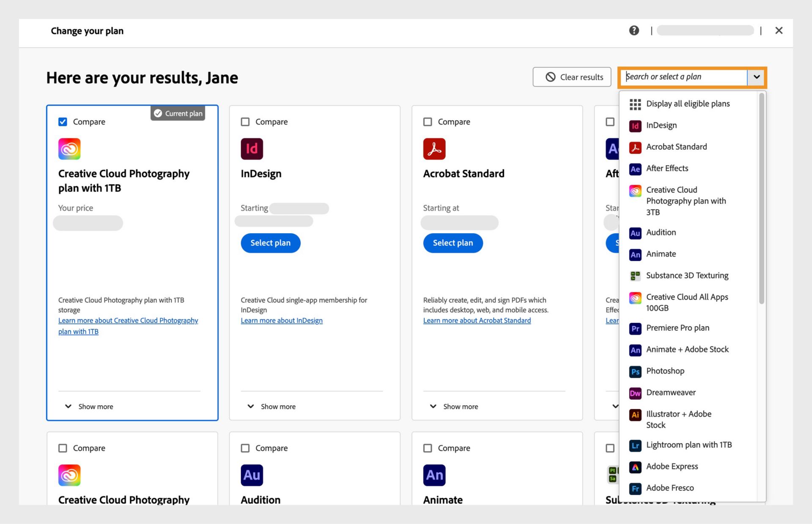Click the plan dropdown list scrollbar

tap(761, 199)
